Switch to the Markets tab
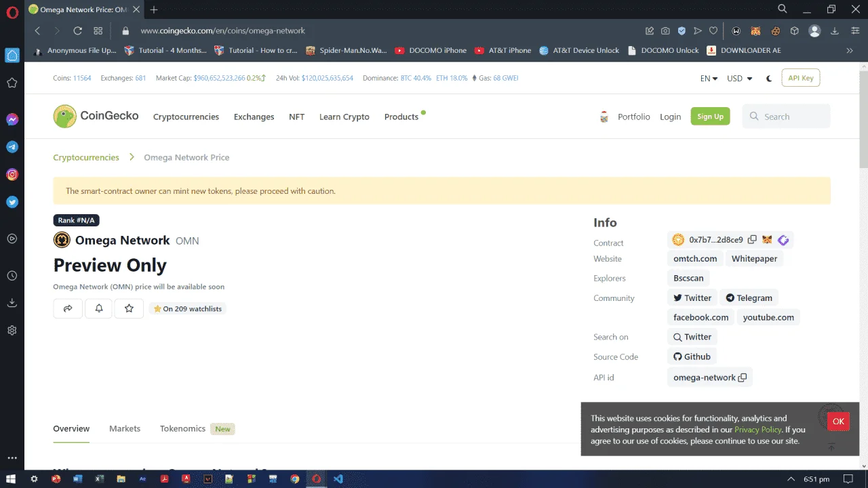The image size is (868, 488). click(125, 428)
